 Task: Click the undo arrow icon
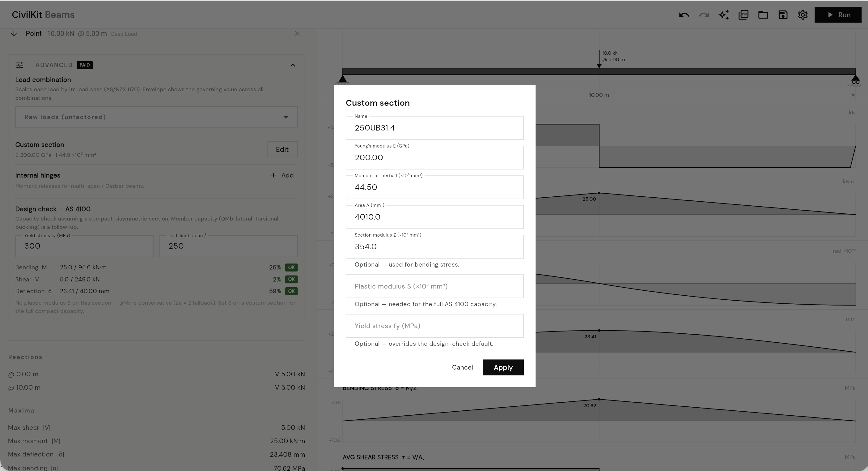coord(684,15)
